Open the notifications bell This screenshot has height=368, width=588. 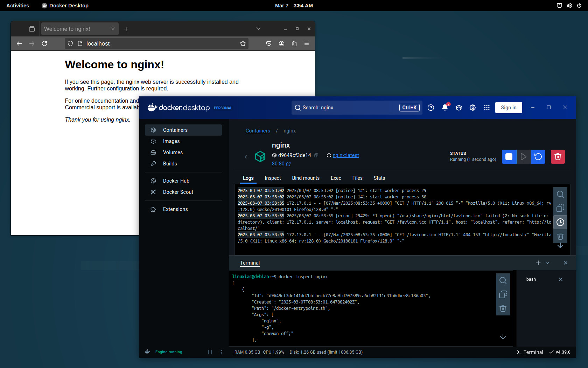tap(445, 108)
